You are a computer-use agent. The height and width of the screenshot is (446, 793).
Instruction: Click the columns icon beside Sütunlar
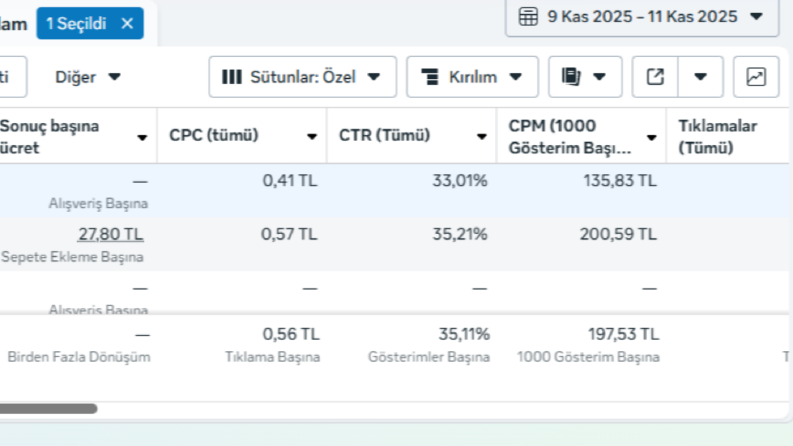pos(232,77)
